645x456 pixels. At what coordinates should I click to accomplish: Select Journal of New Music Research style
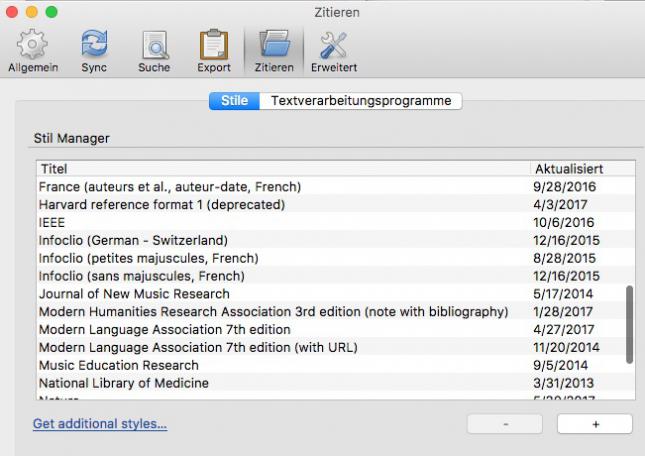click(134, 294)
